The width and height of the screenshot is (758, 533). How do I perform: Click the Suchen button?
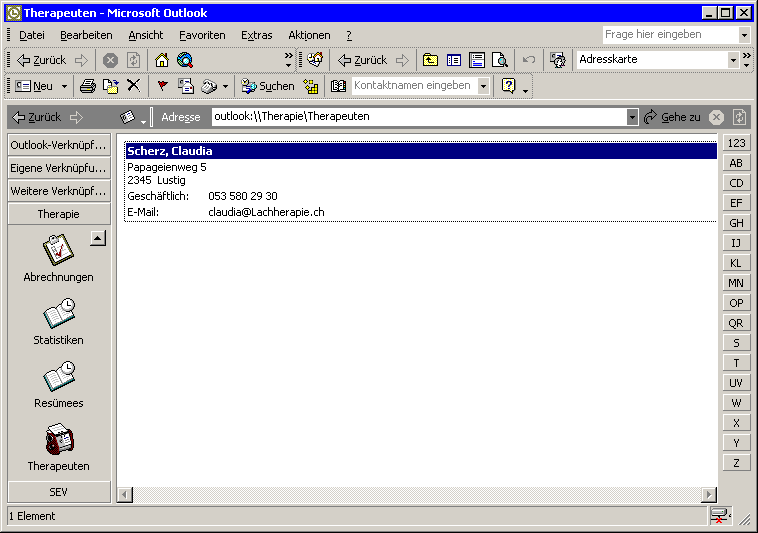pyautogui.click(x=268, y=86)
